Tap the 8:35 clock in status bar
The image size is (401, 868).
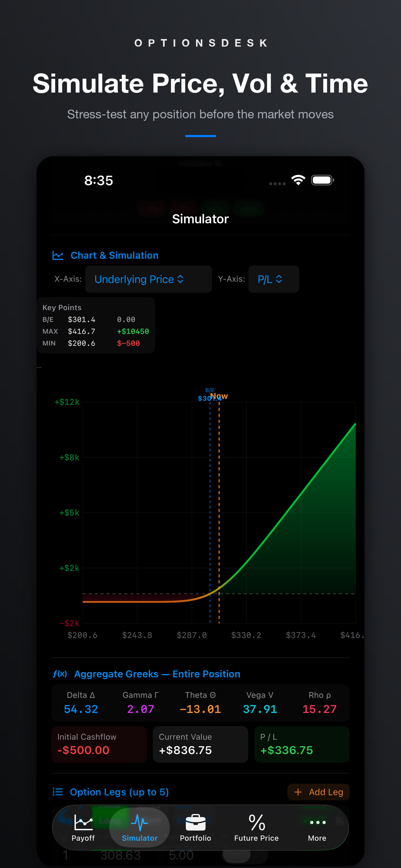pos(99,181)
